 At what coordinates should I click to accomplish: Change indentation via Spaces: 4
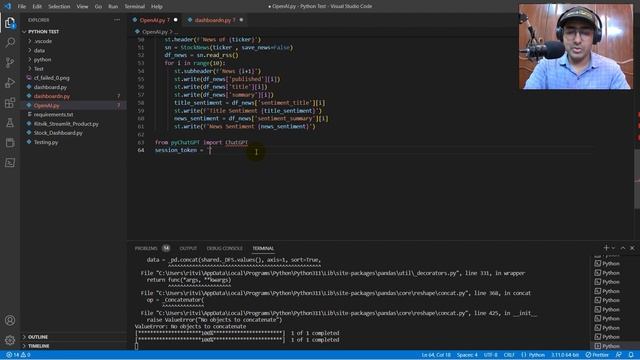pyautogui.click(x=467, y=355)
